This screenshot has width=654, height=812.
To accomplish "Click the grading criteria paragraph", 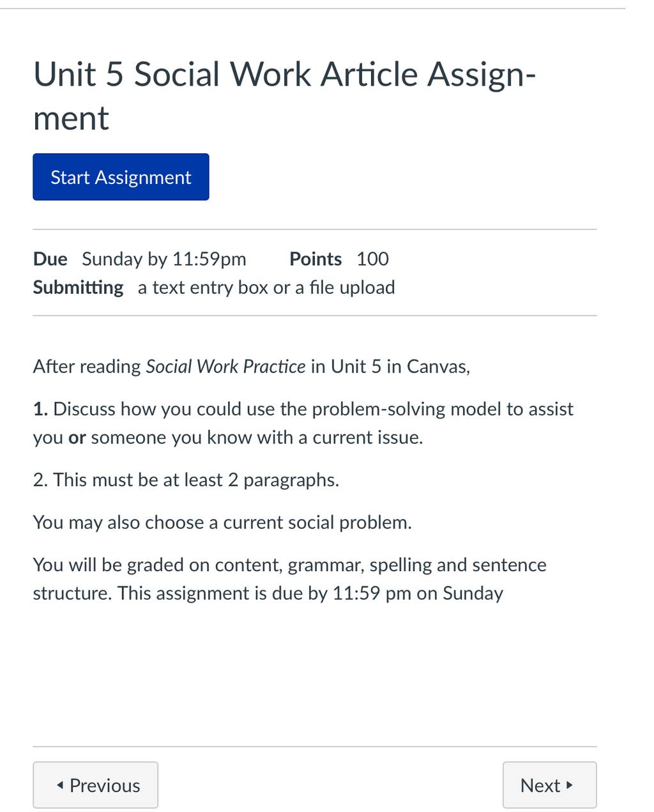I will (x=289, y=579).
